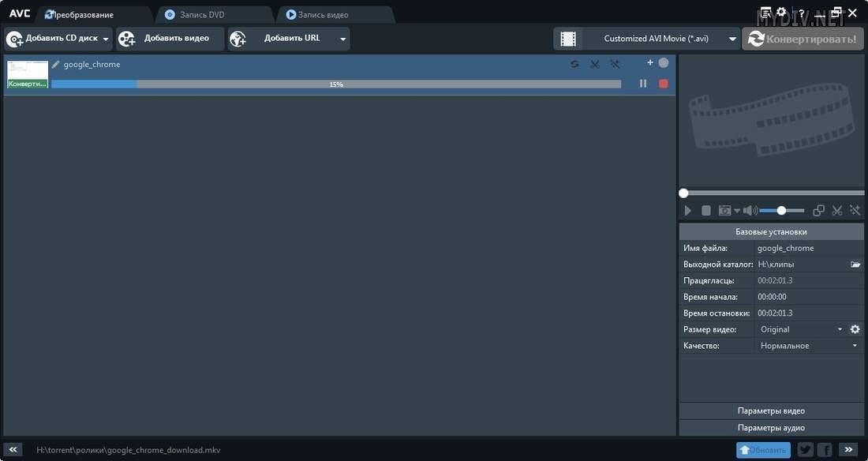Image resolution: width=868 pixels, height=461 pixels.
Task: Expand the snapshot options arrow
Action: click(x=737, y=211)
